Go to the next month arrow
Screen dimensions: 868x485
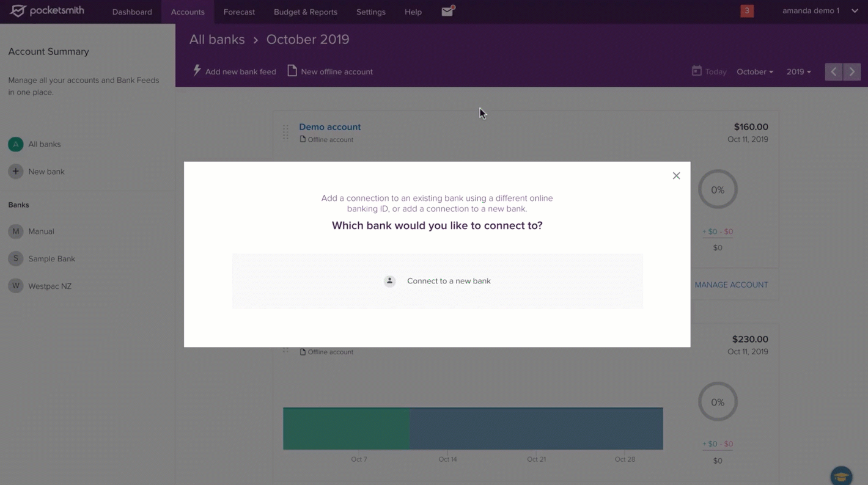point(851,71)
